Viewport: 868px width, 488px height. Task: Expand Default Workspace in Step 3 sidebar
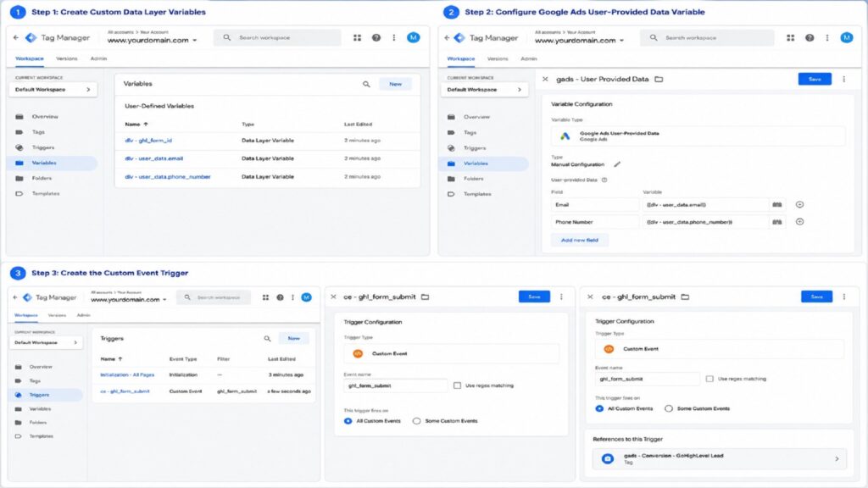(x=46, y=342)
